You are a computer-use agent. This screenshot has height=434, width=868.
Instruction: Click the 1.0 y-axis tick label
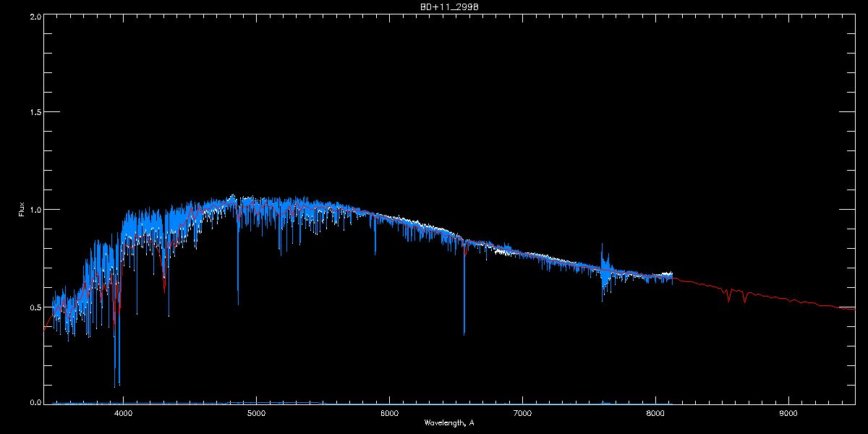pos(35,210)
